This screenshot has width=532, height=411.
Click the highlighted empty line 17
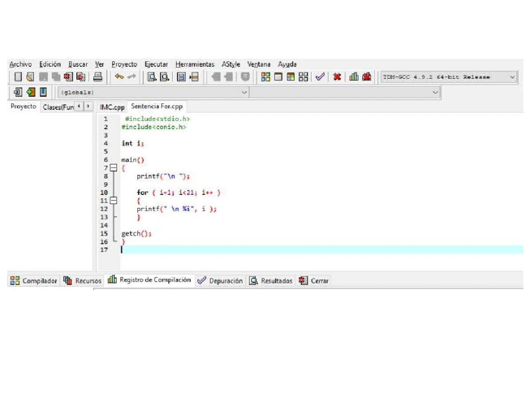click(321, 250)
